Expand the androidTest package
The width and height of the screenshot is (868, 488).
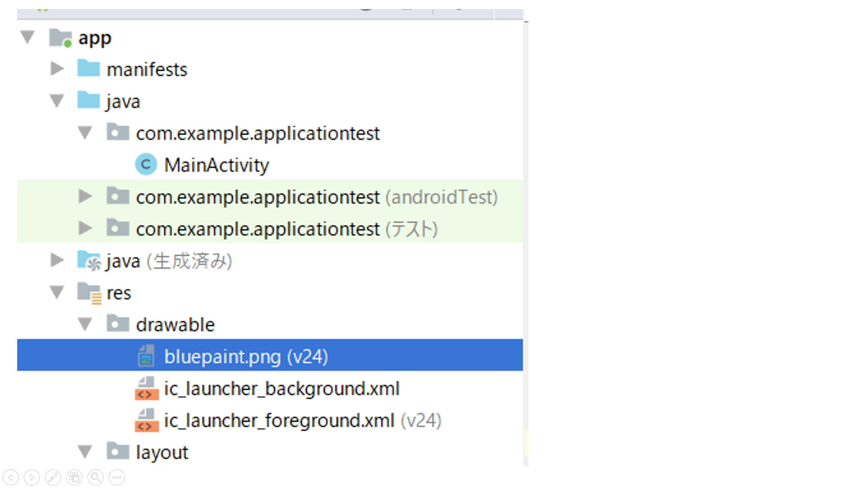tap(85, 196)
